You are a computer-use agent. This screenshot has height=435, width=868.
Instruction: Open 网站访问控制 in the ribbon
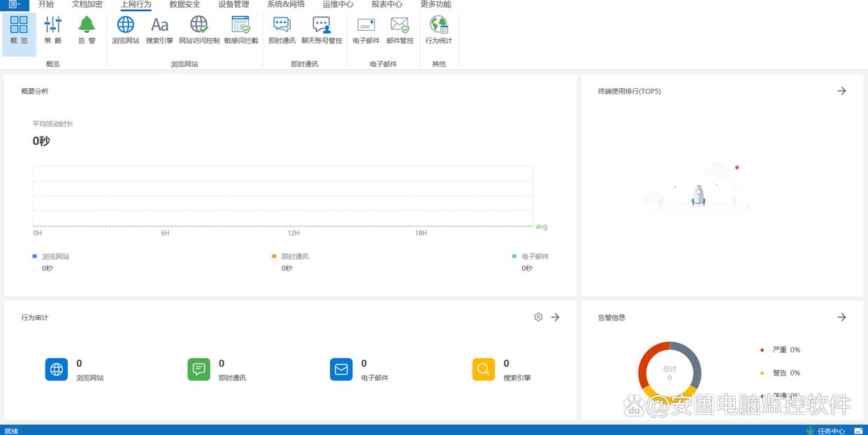tap(199, 31)
